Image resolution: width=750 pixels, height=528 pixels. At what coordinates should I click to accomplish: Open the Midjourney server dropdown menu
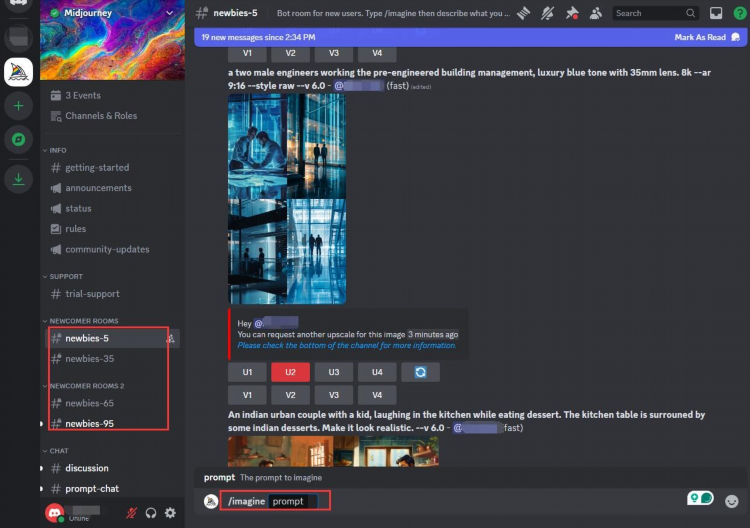click(x=169, y=13)
